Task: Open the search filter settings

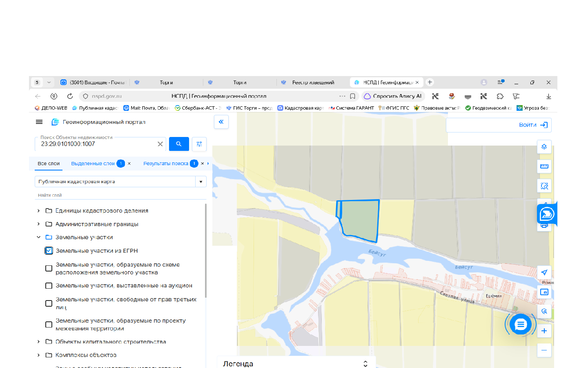Action: pos(199,144)
